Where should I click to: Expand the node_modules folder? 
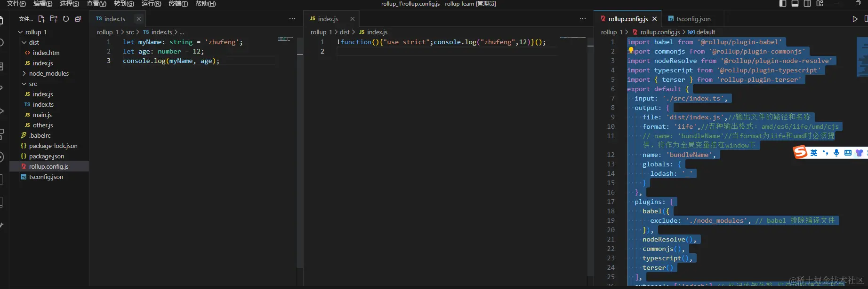[24, 73]
